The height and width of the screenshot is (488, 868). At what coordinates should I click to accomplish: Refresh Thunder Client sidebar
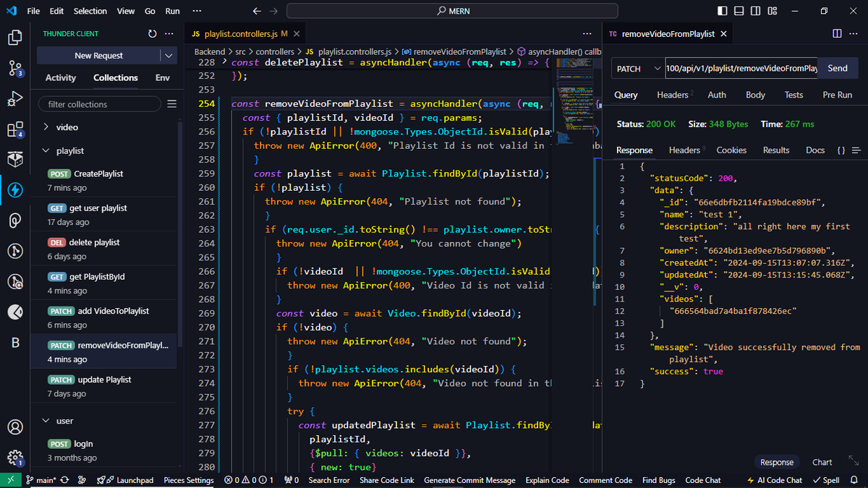(152, 34)
